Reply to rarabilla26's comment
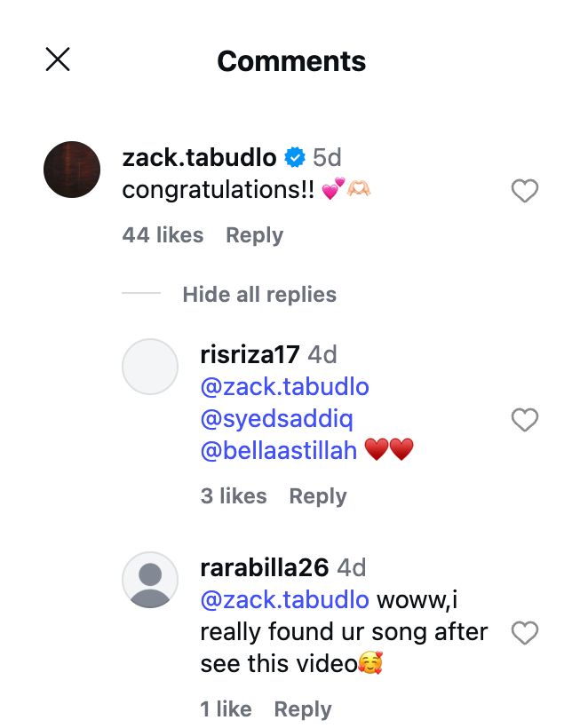 [302, 709]
